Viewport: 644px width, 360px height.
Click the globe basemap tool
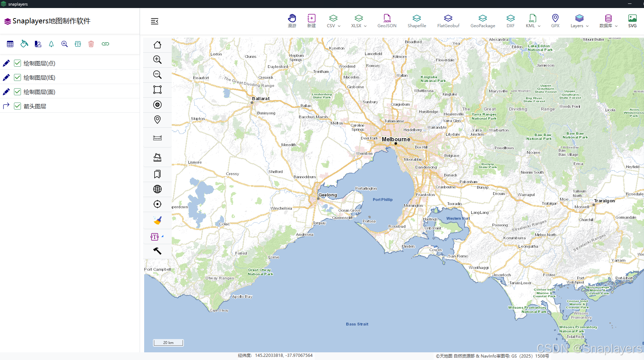[157, 189]
